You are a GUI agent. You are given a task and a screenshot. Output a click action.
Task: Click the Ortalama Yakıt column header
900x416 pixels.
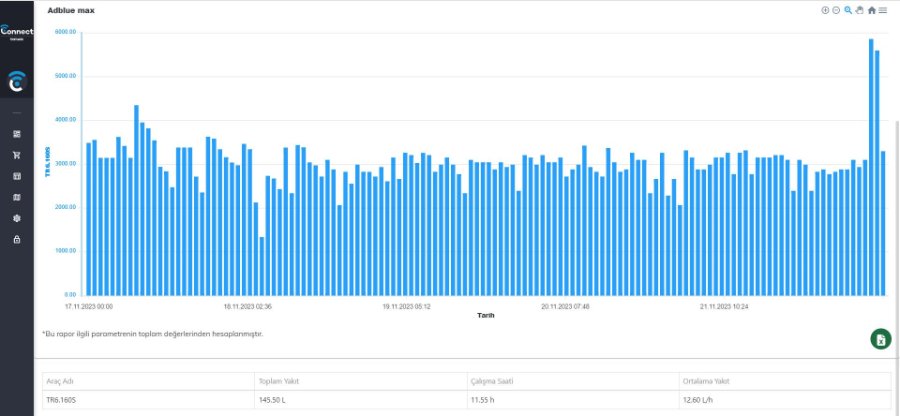point(704,382)
